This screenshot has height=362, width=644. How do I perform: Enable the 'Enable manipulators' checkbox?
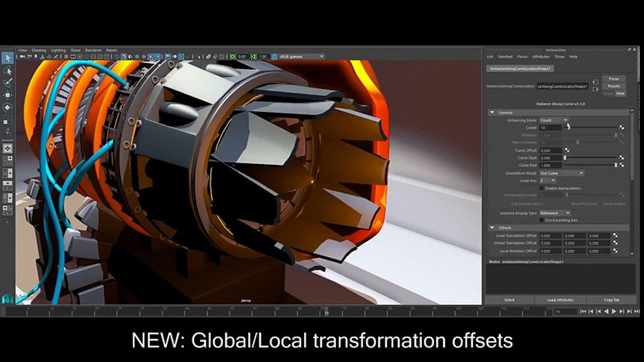pos(541,188)
